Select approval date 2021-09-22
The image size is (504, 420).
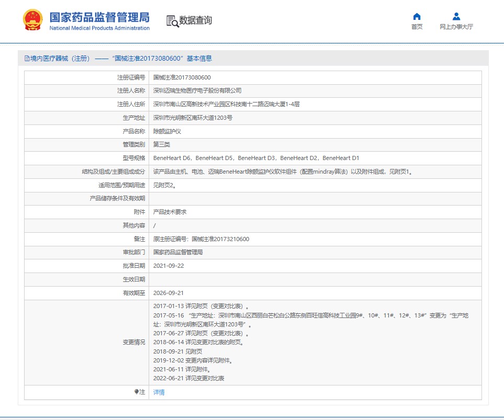click(169, 266)
